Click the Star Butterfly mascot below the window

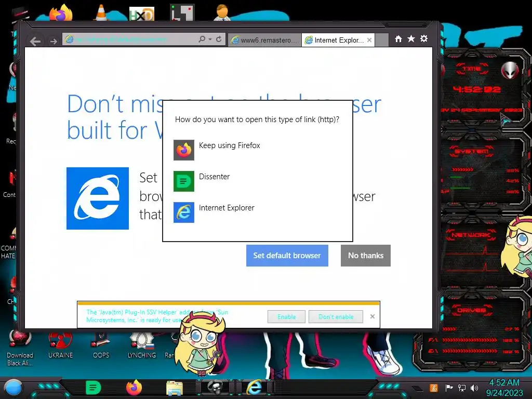pyautogui.click(x=200, y=344)
